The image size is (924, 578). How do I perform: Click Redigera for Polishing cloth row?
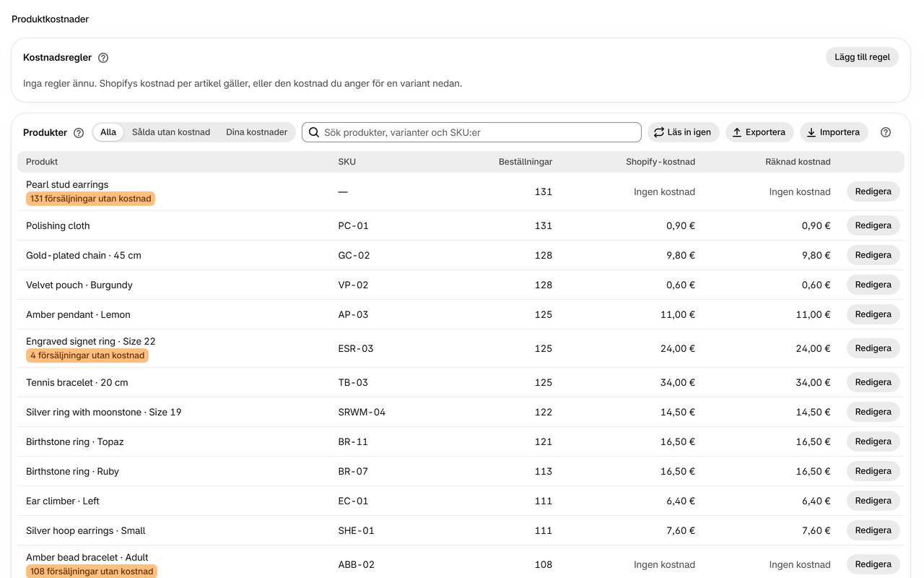873,225
